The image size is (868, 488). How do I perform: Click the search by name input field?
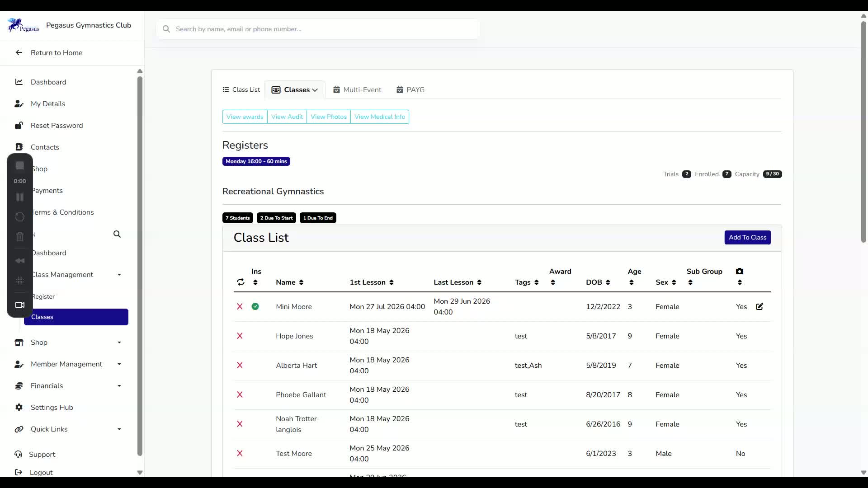tap(318, 29)
